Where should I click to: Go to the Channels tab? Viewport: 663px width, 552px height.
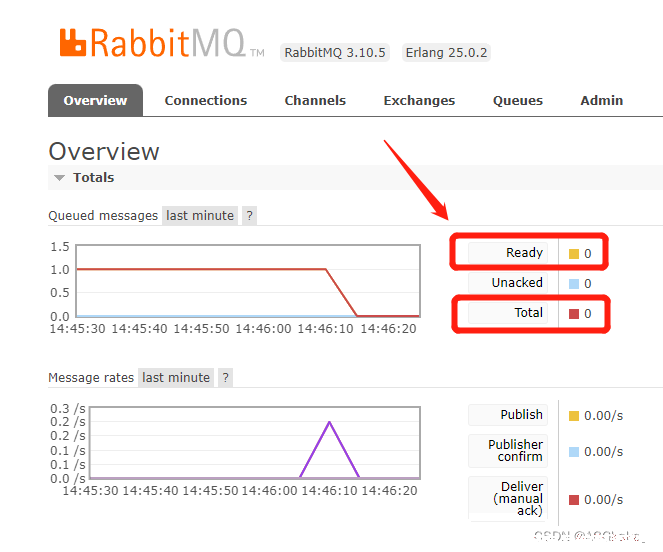click(315, 100)
